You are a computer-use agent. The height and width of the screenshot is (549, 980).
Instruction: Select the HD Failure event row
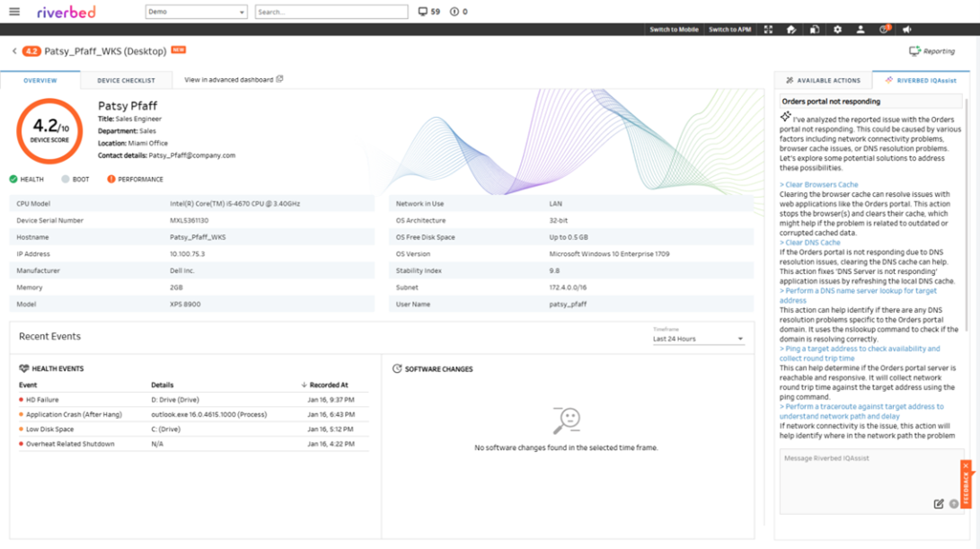coord(194,400)
